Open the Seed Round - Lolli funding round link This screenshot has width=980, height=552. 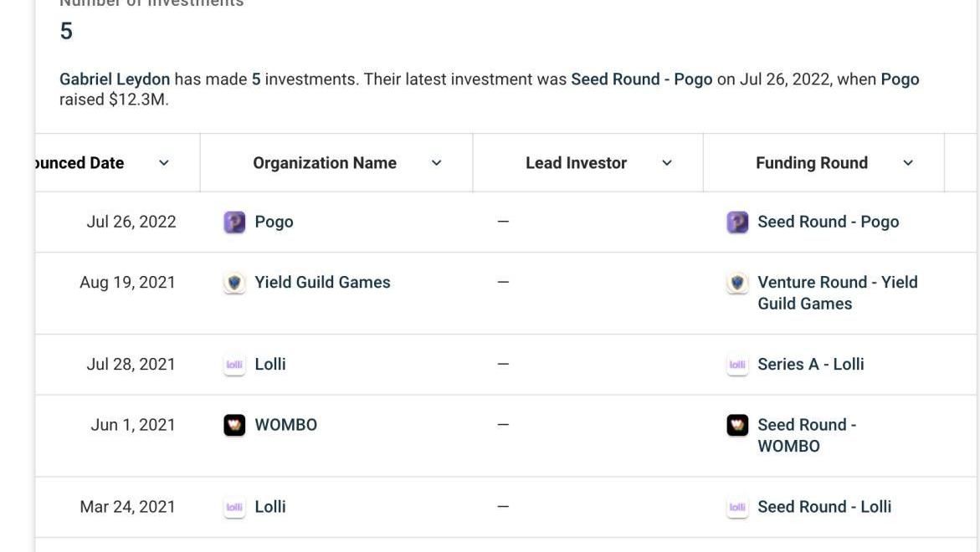(824, 506)
